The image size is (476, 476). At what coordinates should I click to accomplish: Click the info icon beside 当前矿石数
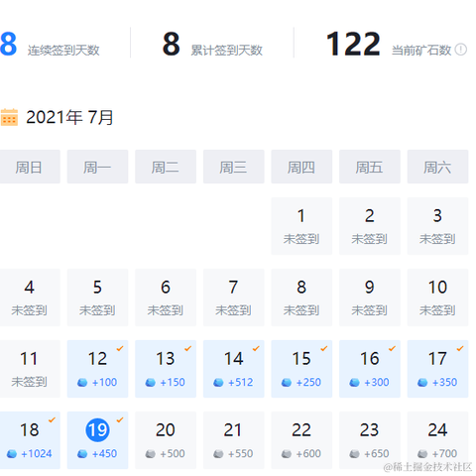click(x=461, y=50)
